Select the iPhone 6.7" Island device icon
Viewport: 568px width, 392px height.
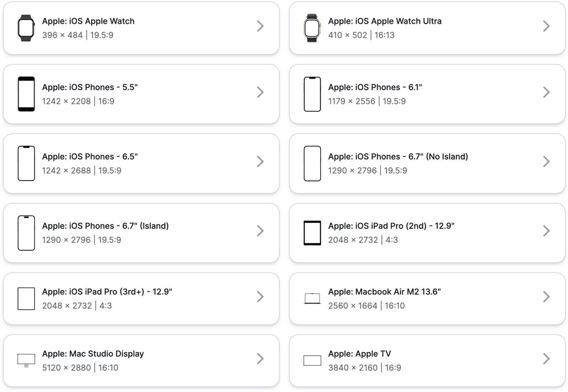click(x=26, y=231)
